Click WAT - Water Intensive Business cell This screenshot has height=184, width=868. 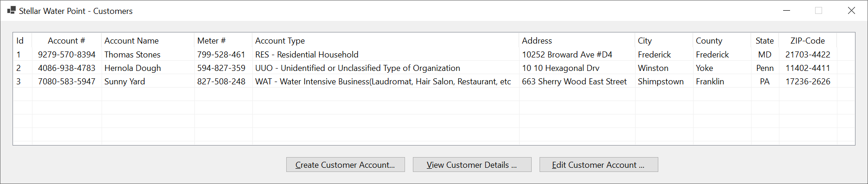point(383,81)
